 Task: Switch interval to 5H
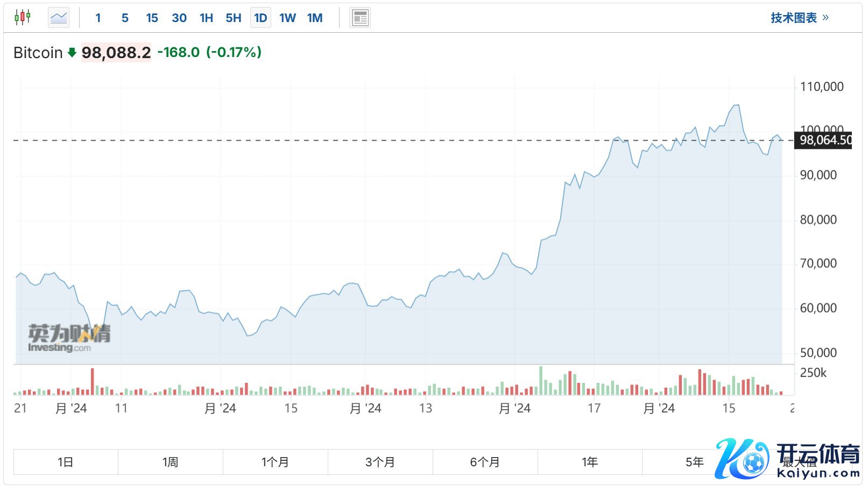point(234,18)
